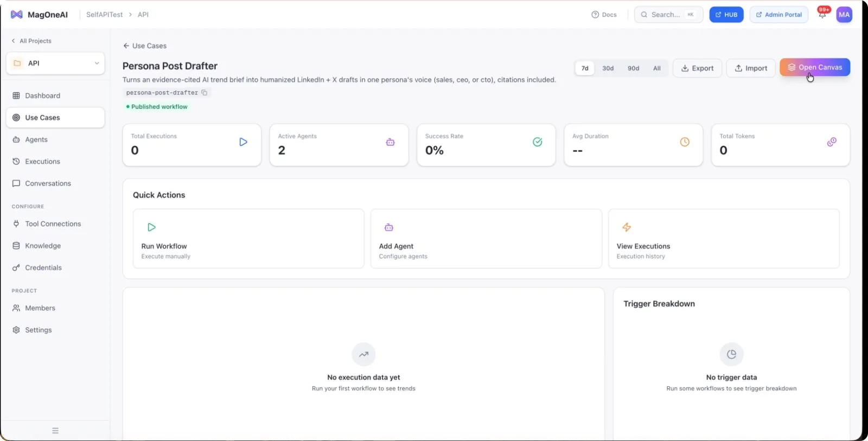Open the workflow Canvas
The height and width of the screenshot is (441, 868).
815,67
